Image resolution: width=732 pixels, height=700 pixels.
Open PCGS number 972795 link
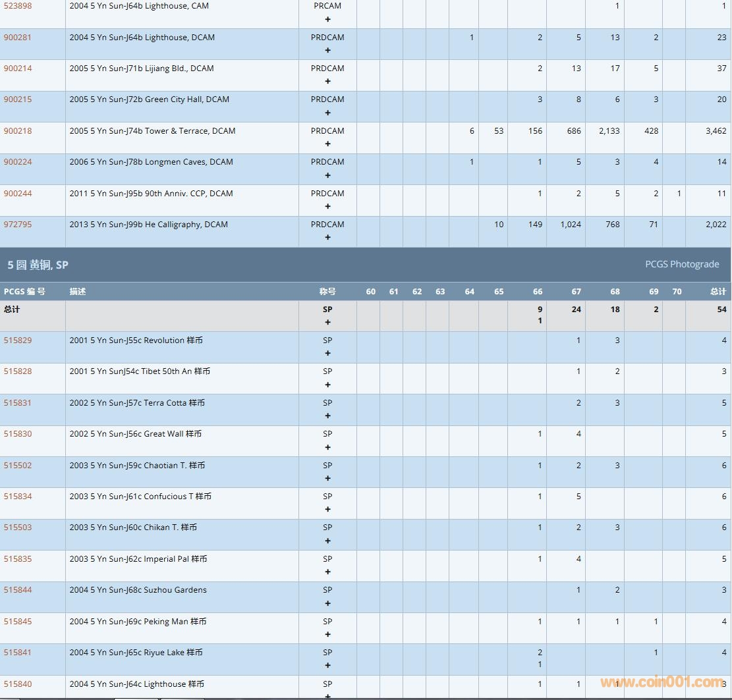[x=18, y=225]
